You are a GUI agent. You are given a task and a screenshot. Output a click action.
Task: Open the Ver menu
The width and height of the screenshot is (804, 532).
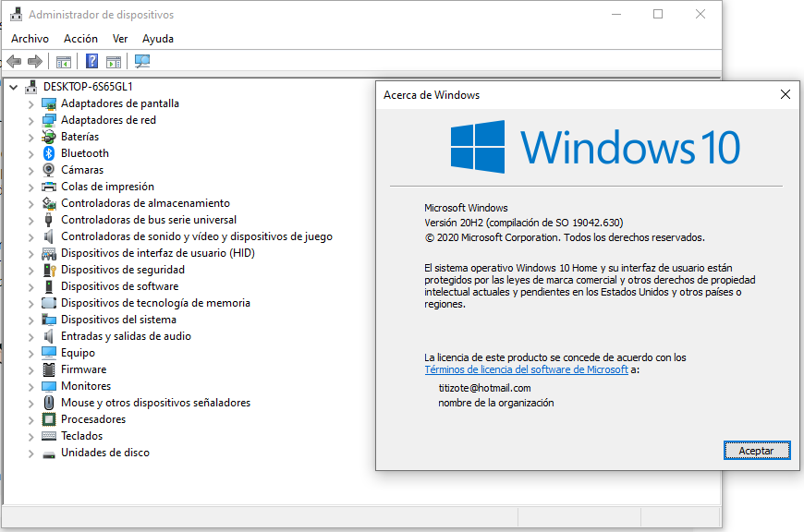click(120, 39)
